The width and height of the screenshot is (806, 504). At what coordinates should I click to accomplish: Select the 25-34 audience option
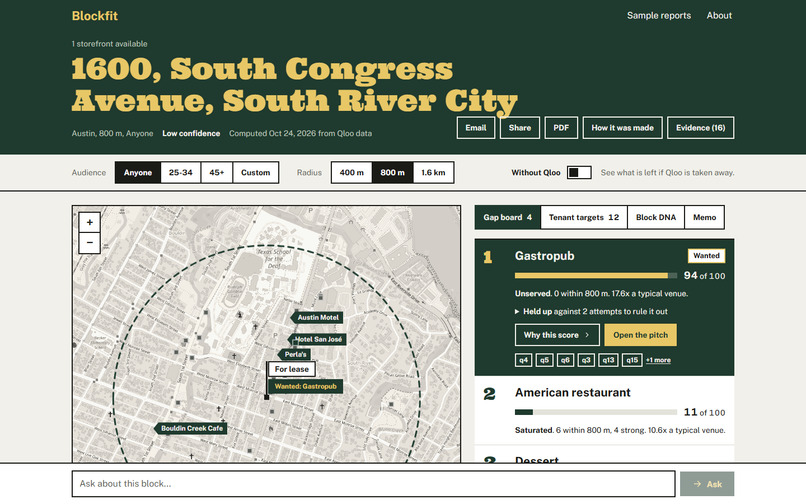[180, 172]
